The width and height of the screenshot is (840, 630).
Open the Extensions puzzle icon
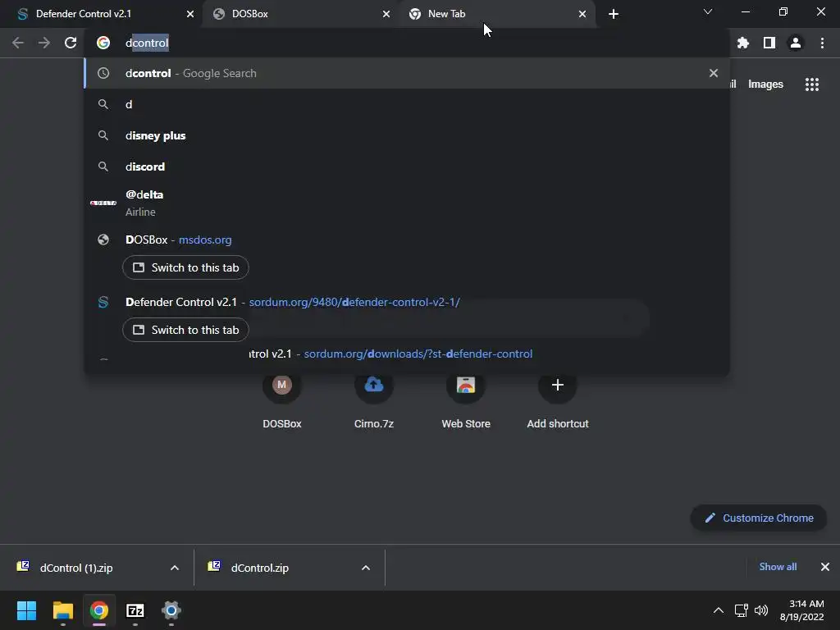[742, 43]
